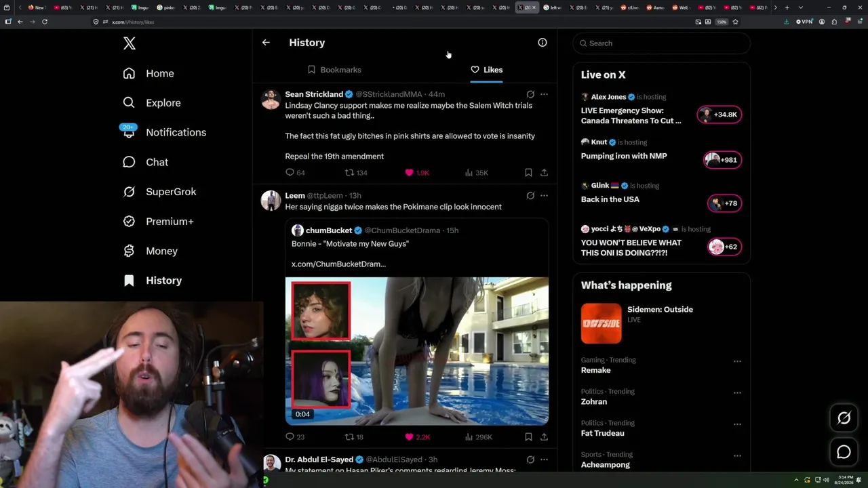Click the Grok icon on Sean Strickland's post
868x488 pixels.
pyautogui.click(x=530, y=94)
